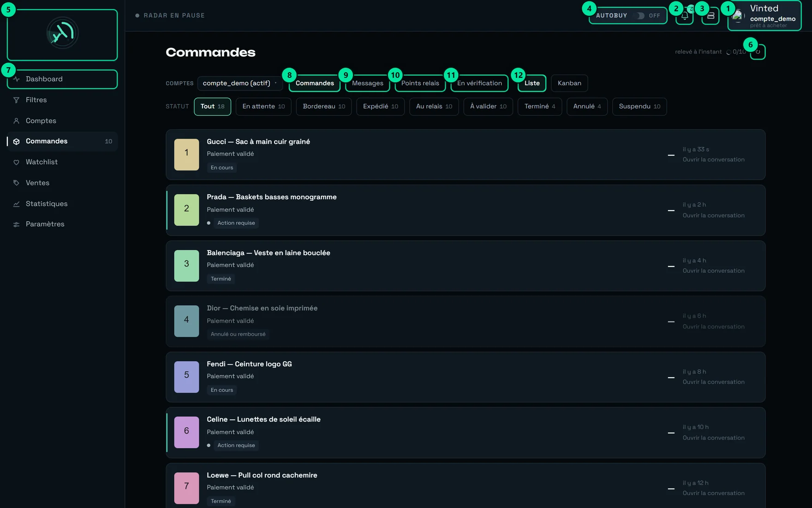The width and height of the screenshot is (812, 508).
Task: Open the Messages tab
Action: click(368, 83)
